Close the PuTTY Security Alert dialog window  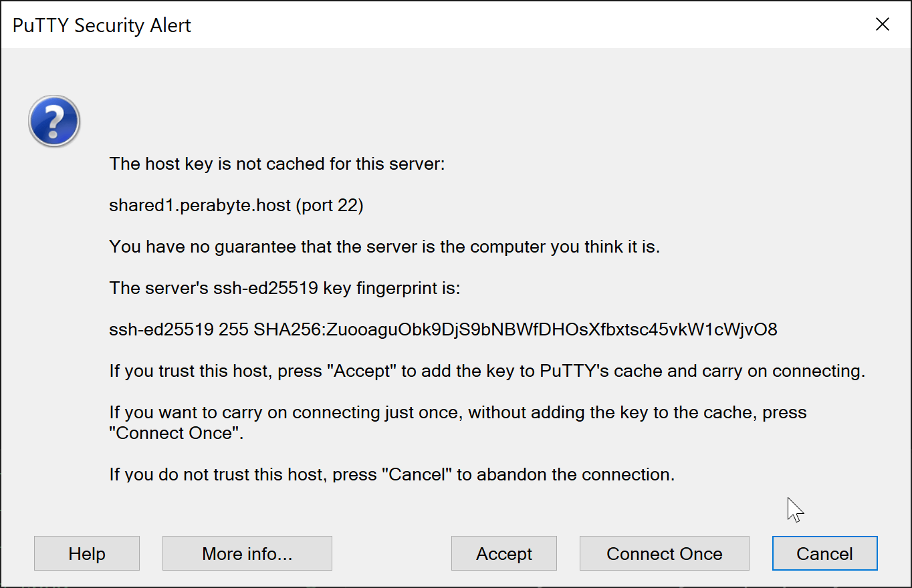coord(883,25)
